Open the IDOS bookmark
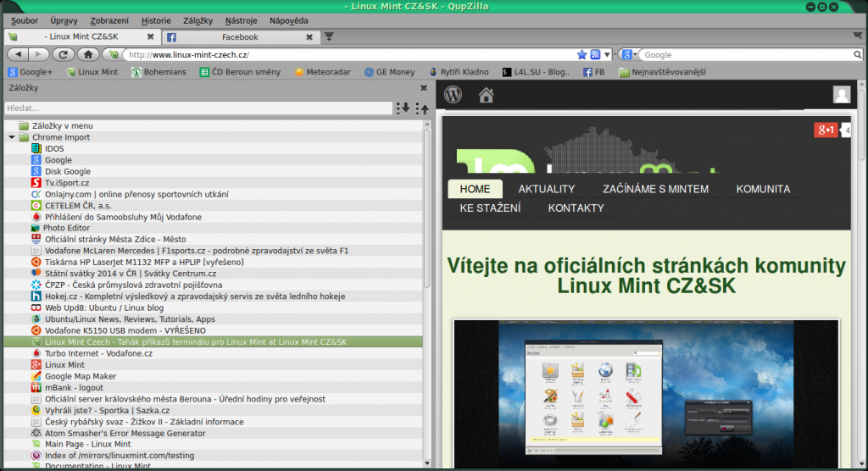Screen dimensions: 868x471 point(47,148)
